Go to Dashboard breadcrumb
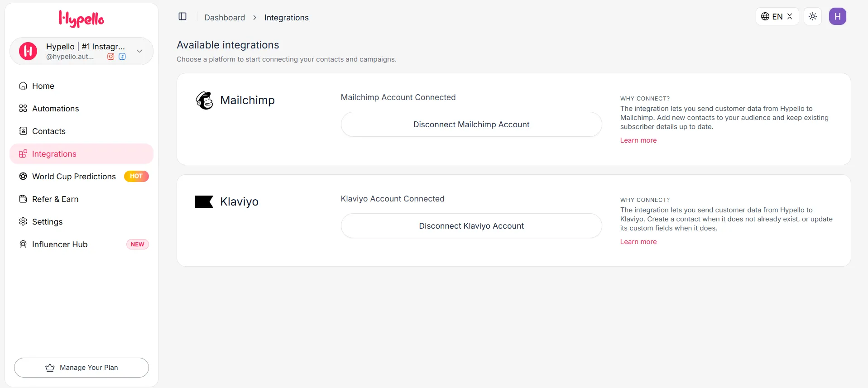 [225, 18]
